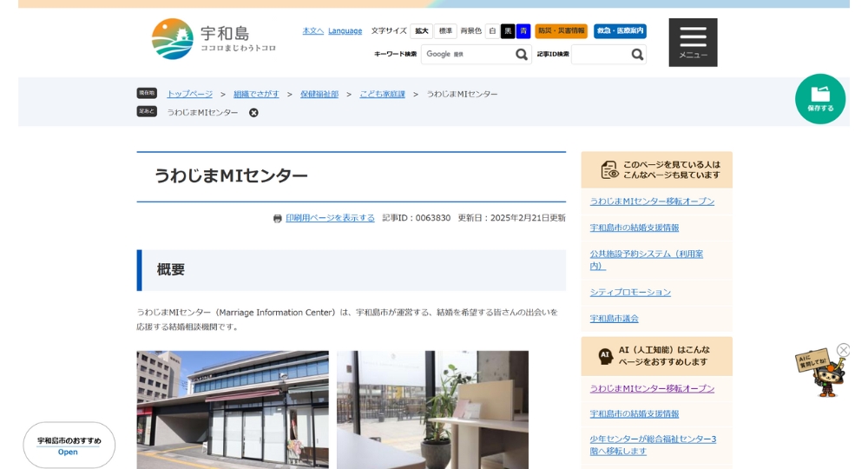Open うわじまMIセンター移転オープン link under AI recommendations
This screenshot has width=868, height=469.
[x=652, y=388]
